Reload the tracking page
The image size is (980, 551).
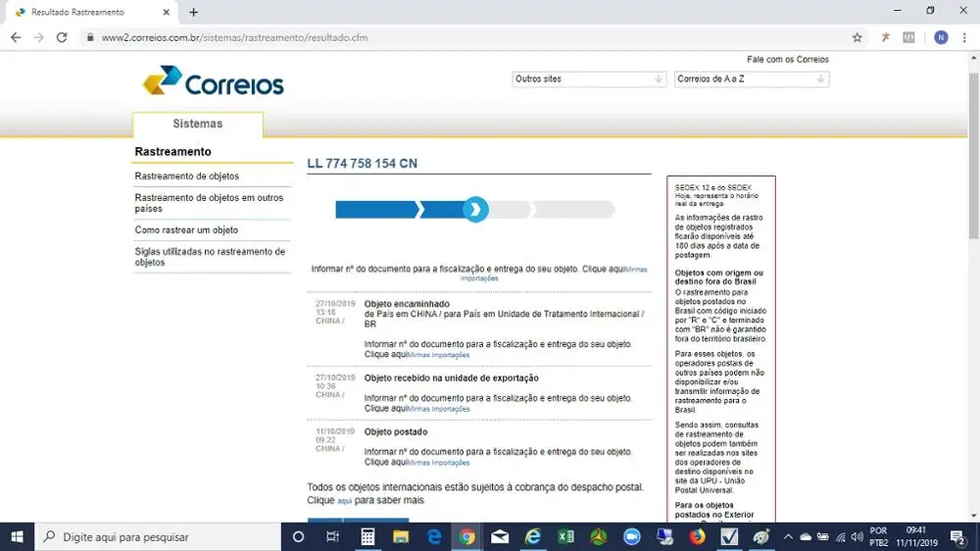pyautogui.click(x=61, y=37)
